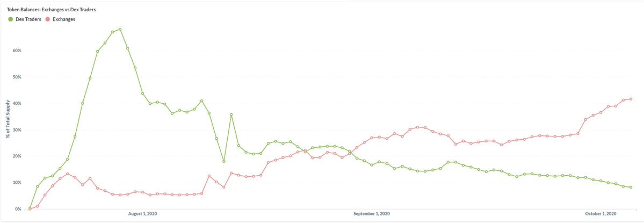The height and width of the screenshot is (223, 644).
Task: Click the final data point of Dex Traders line
Action: tap(631, 187)
